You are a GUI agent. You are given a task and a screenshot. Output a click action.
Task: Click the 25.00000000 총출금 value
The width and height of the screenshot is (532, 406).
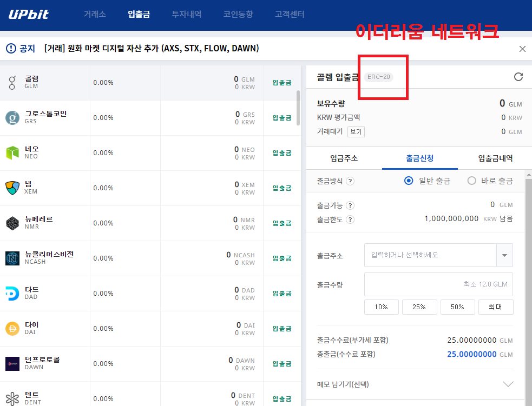tap(471, 355)
